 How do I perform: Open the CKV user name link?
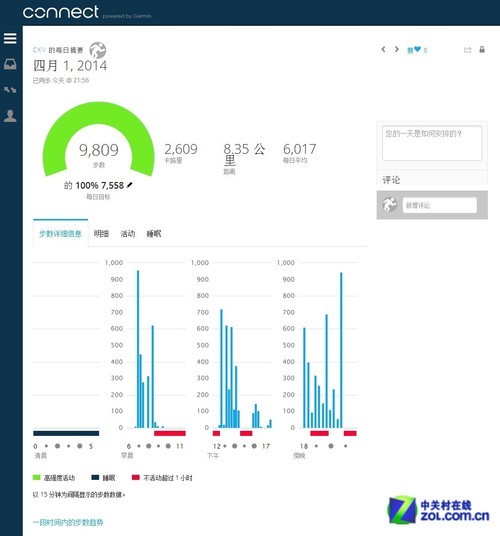(x=39, y=50)
